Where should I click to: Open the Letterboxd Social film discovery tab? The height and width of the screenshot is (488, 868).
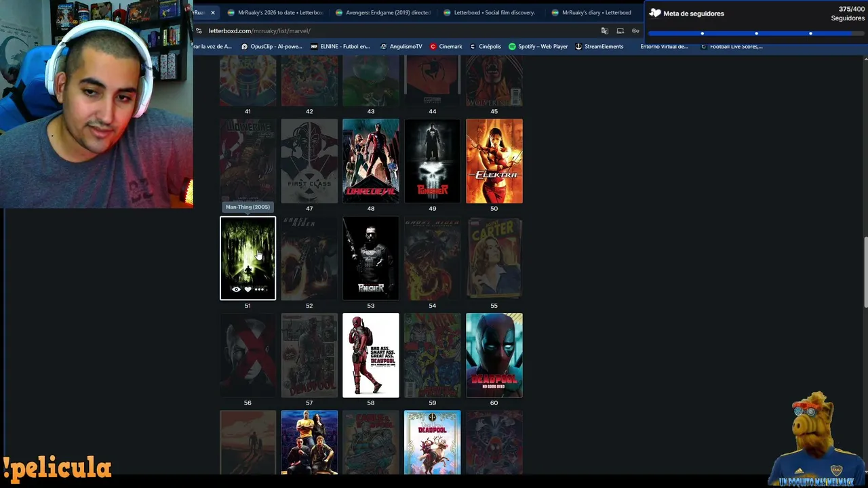(x=491, y=12)
